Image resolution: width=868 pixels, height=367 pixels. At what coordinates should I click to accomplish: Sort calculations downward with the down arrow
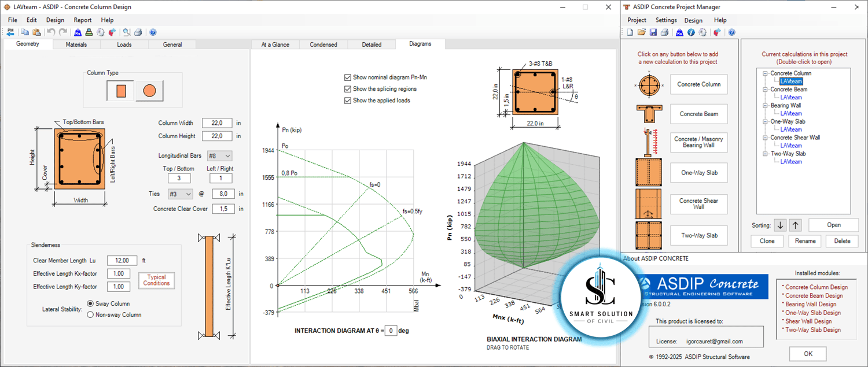(781, 225)
